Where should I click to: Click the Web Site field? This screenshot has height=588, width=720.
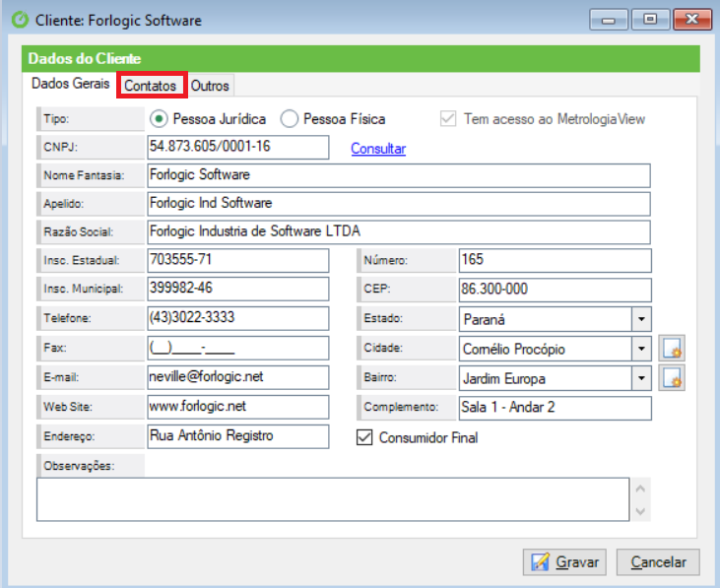237,407
